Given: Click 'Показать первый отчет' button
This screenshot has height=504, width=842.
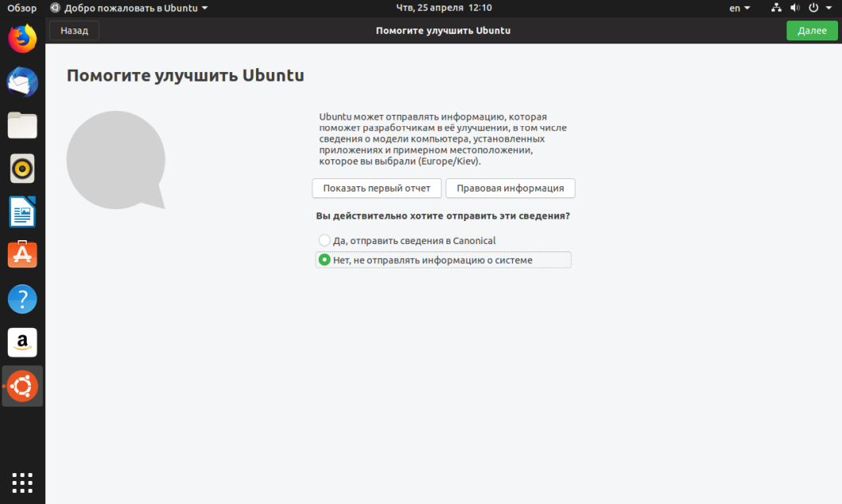Looking at the screenshot, I should pos(377,189).
